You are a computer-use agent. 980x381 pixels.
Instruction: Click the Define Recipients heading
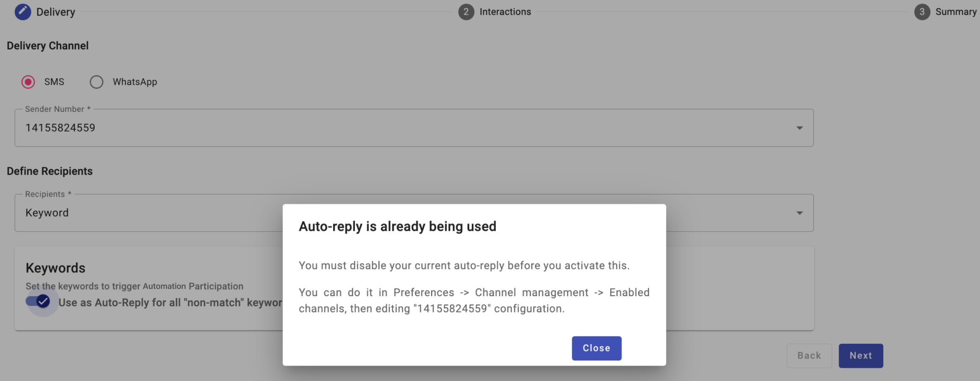tap(50, 171)
